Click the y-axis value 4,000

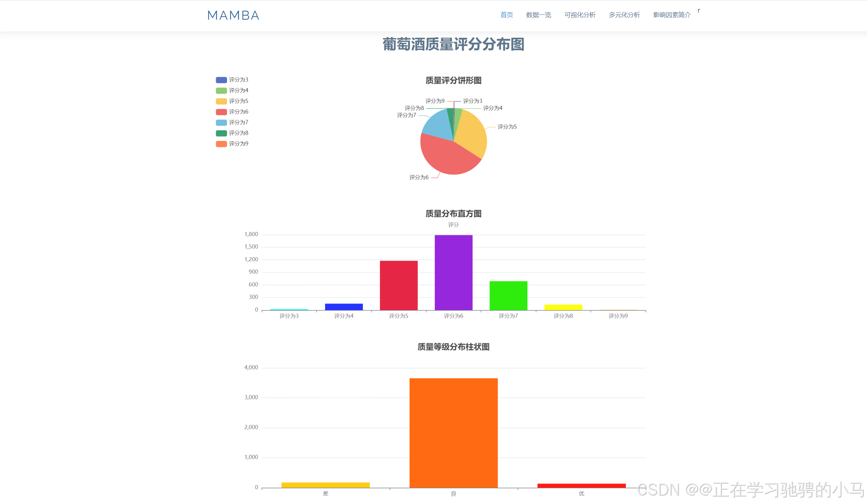(251, 367)
